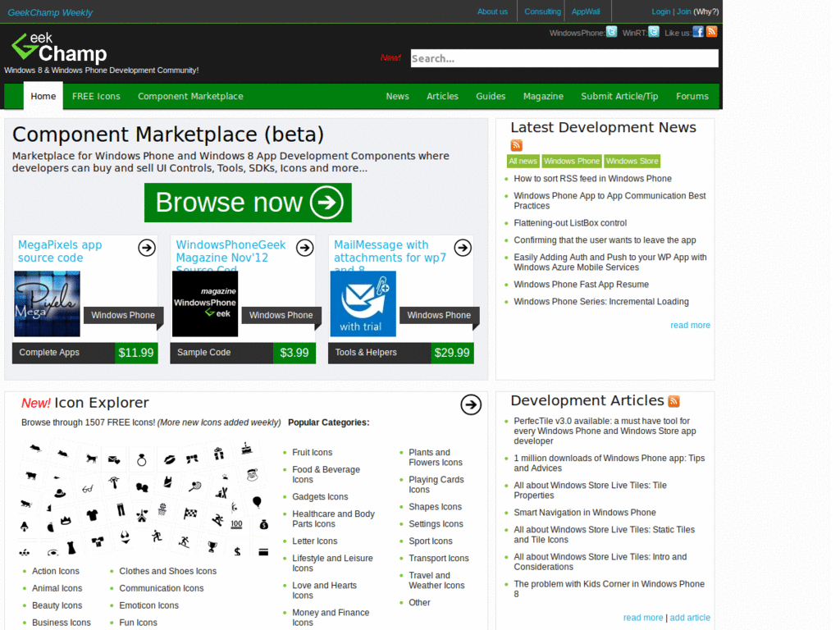
Task: Select the Windows Phone news filter tab
Action: pyautogui.click(x=572, y=162)
